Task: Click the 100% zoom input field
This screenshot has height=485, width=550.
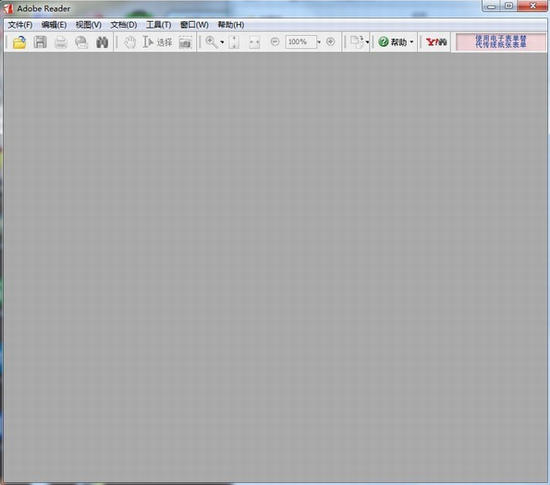Action: [x=301, y=42]
